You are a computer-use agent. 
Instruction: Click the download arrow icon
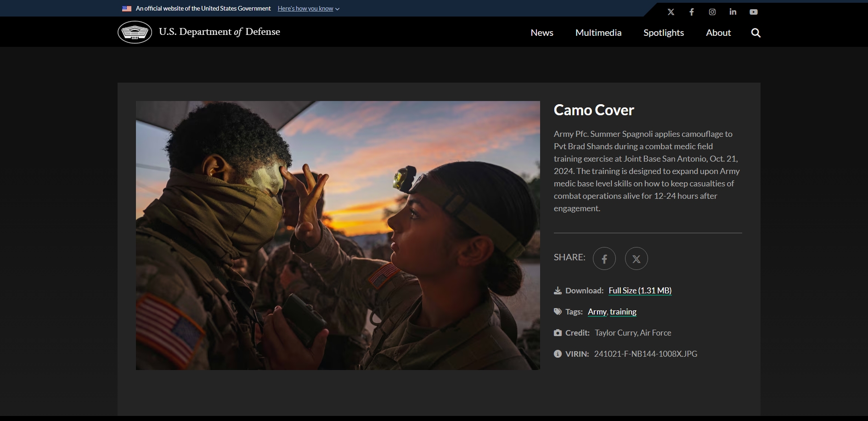tap(558, 291)
